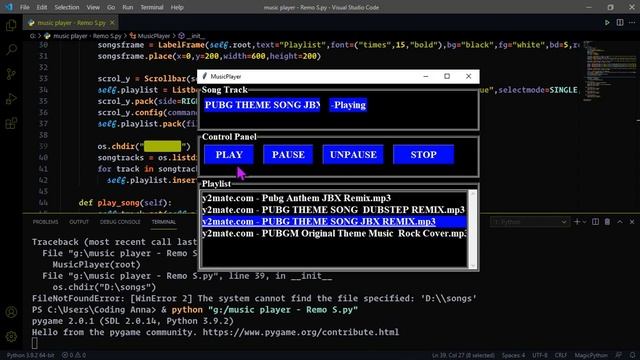Viewport: 640px width, 360px height.
Task: Open the Accounts menu icon
Action: tap(11, 312)
